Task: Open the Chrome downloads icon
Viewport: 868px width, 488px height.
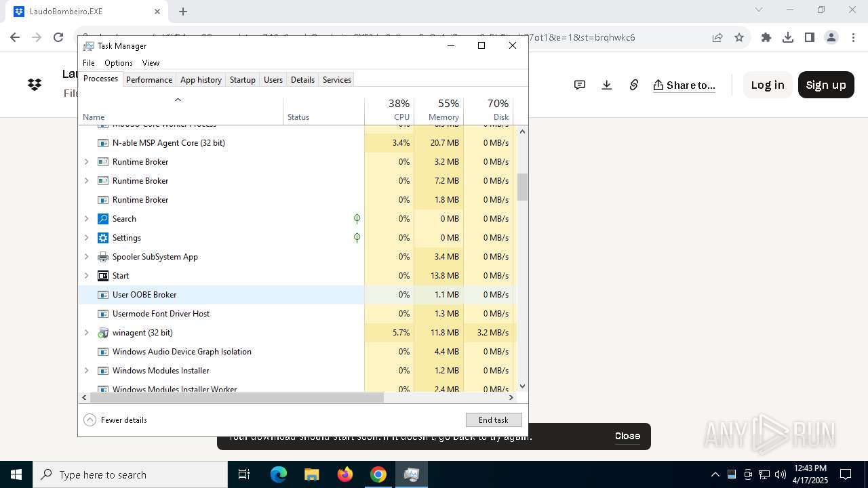Action: pos(788,37)
